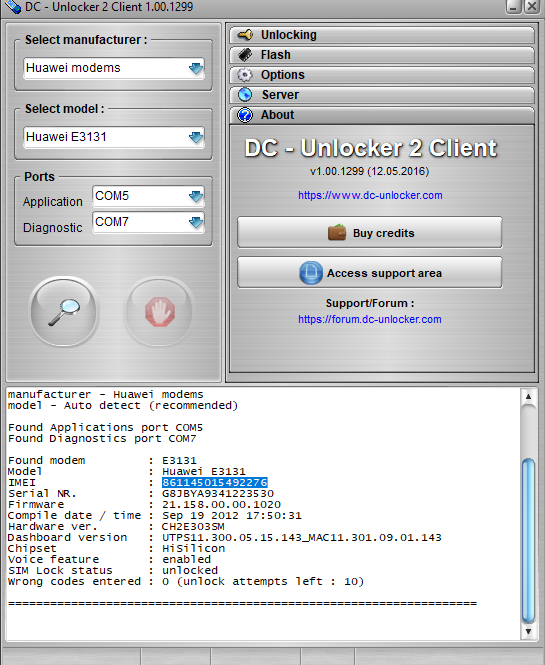The width and height of the screenshot is (545, 665).
Task: Click the Huawei modems manufacturer field
Action: pos(114,68)
